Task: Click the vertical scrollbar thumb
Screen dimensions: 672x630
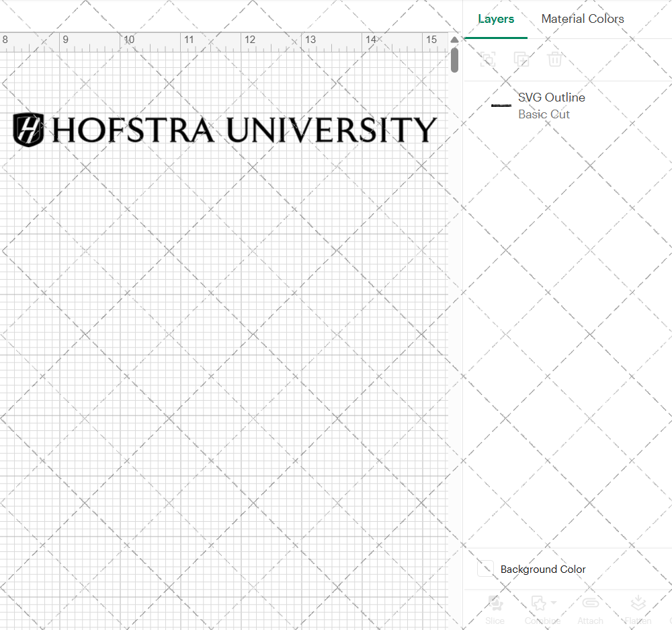Action: click(455, 60)
